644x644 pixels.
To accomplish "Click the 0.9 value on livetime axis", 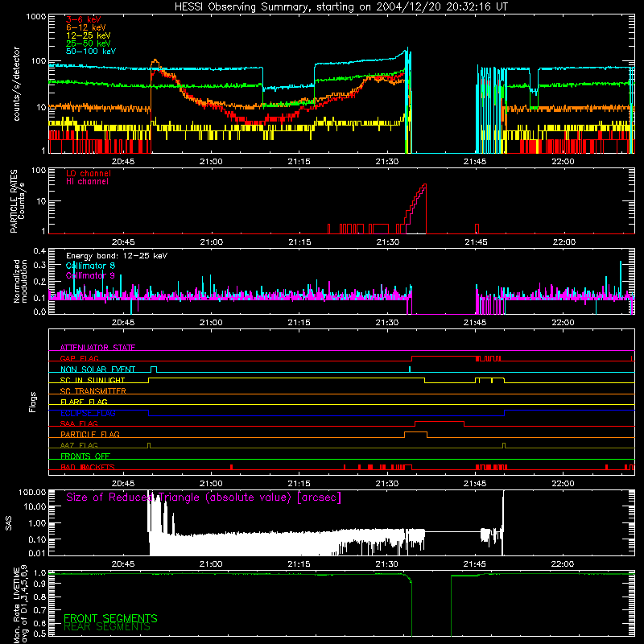I will 39,584.
